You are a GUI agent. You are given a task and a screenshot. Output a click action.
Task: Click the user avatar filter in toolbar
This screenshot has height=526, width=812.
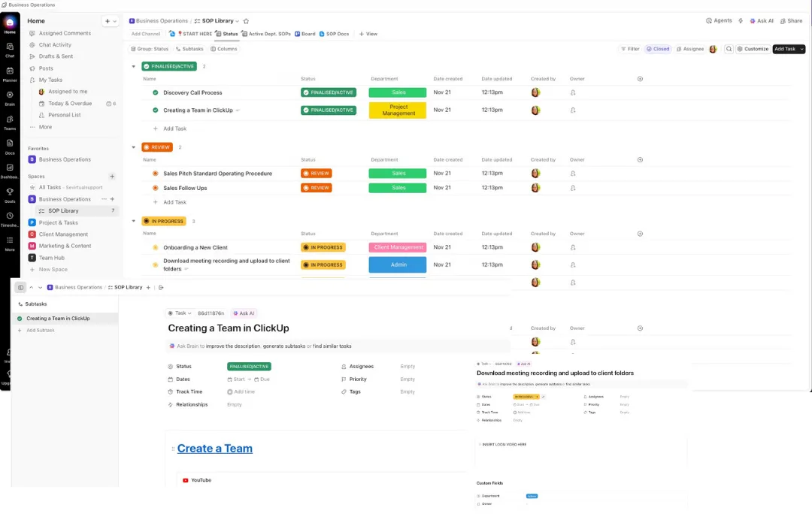(x=713, y=49)
